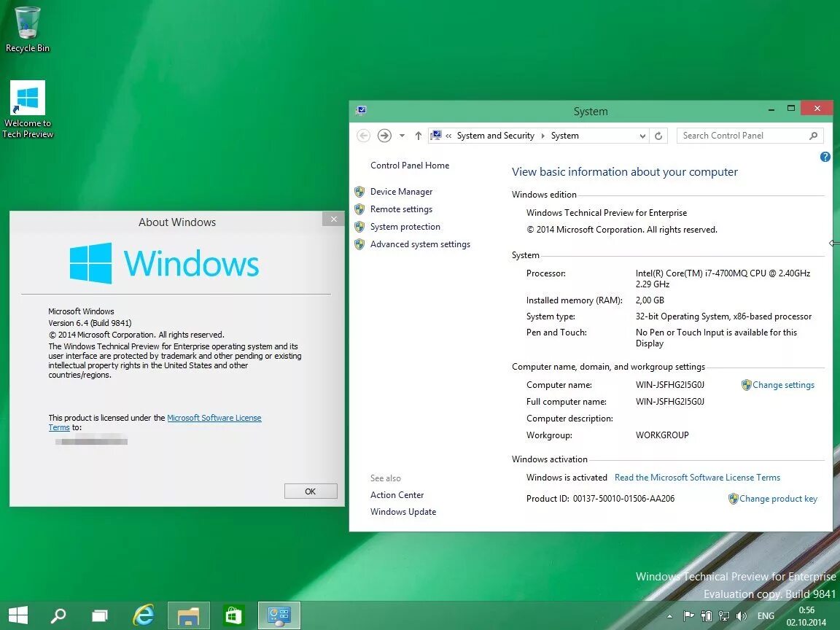Click the Forward arrow in System window
The image size is (840, 630).
click(x=384, y=136)
